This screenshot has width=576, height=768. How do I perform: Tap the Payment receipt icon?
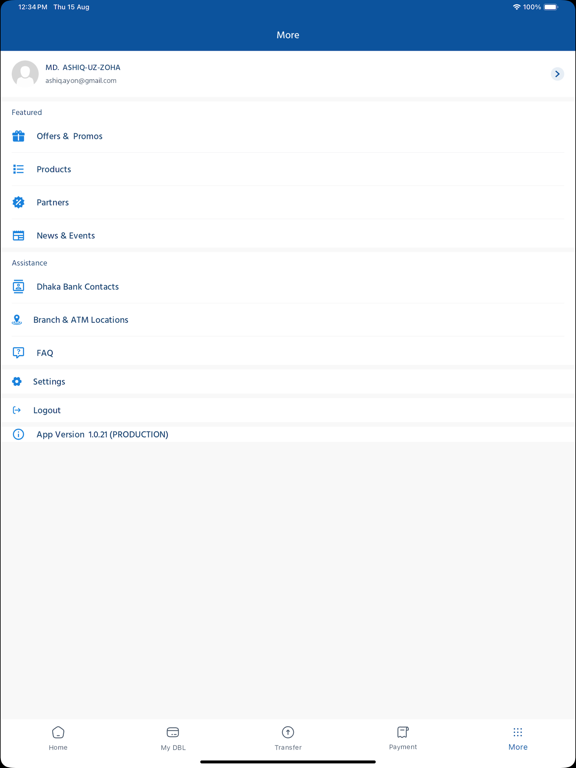403,732
